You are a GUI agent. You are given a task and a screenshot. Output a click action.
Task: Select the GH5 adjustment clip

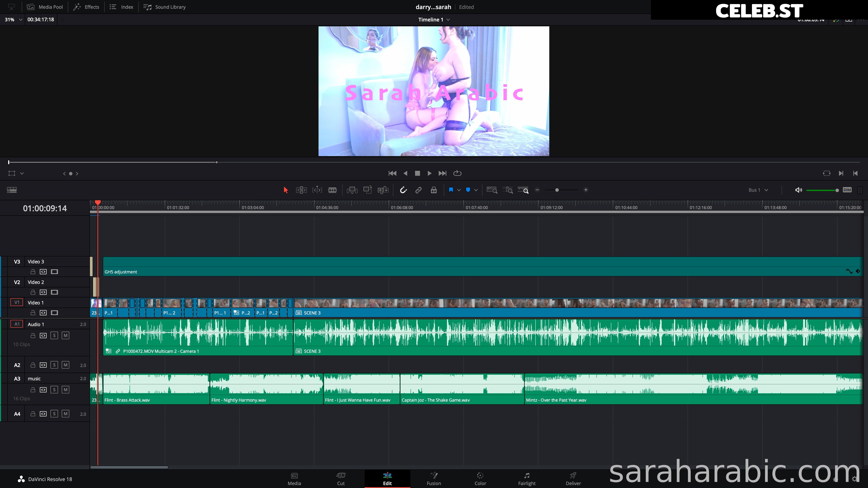pos(482,267)
